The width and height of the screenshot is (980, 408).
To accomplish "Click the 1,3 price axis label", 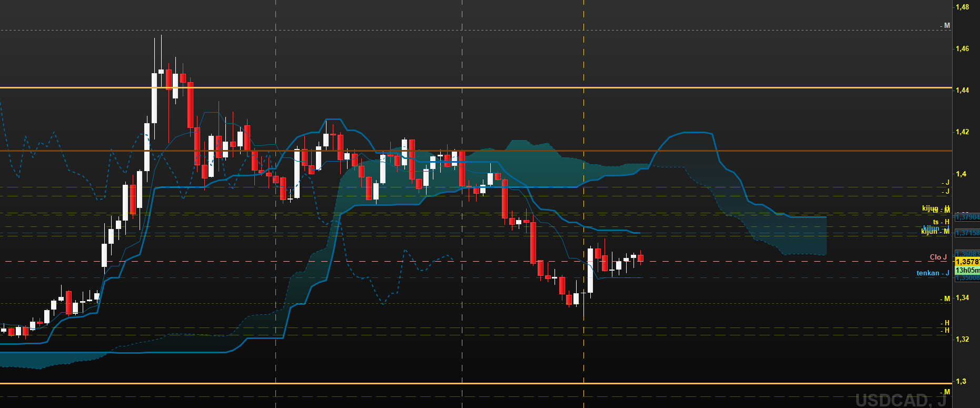I will pyautogui.click(x=961, y=381).
